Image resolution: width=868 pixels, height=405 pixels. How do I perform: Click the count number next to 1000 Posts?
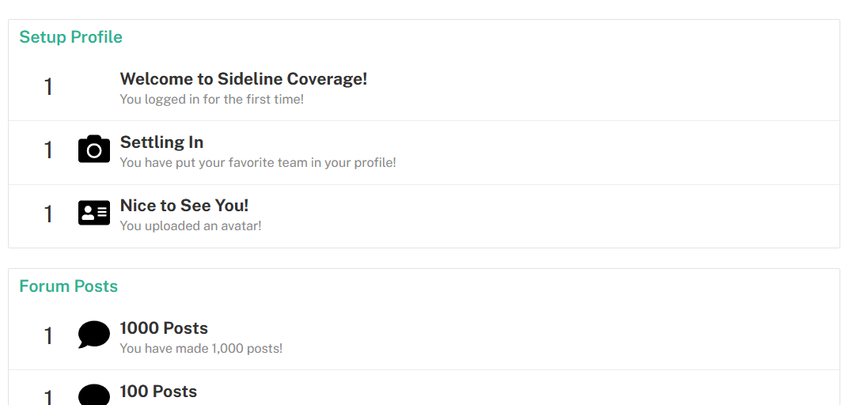coord(48,336)
